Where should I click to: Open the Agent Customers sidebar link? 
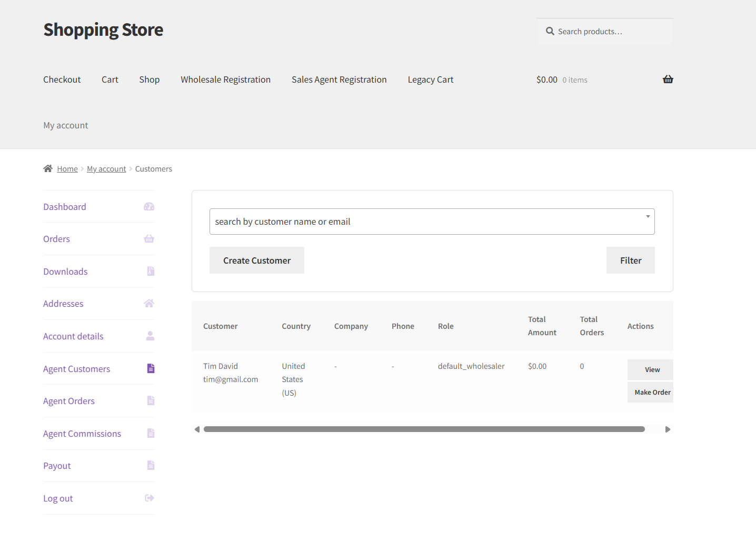[77, 369]
